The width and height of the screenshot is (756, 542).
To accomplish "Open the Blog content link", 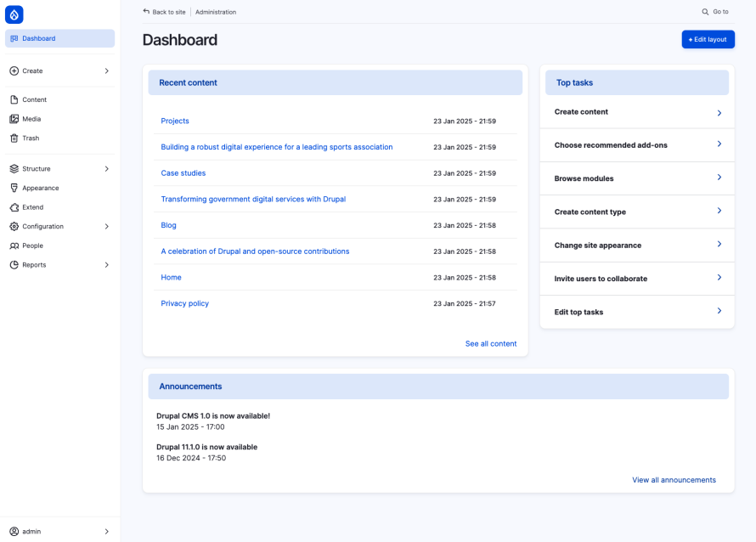I will pos(169,225).
